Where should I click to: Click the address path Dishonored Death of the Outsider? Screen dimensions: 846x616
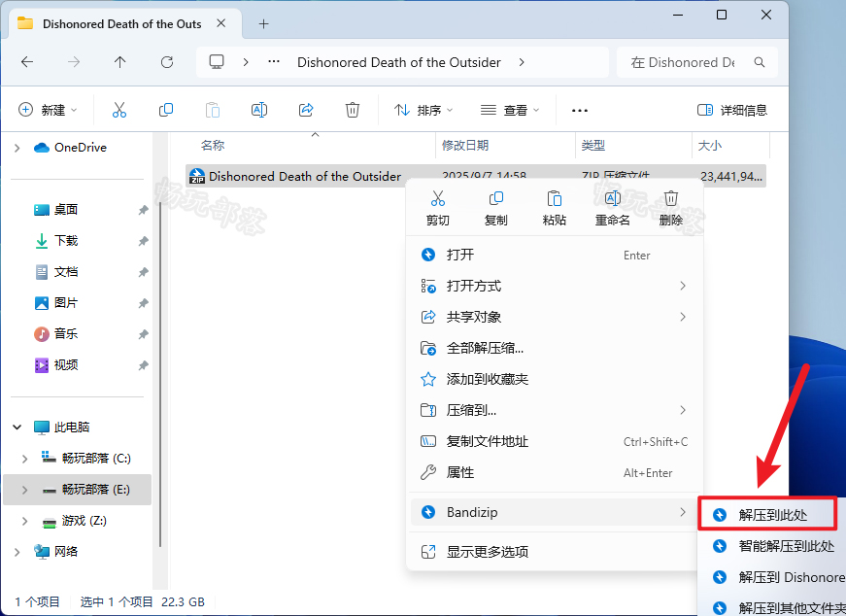399,62
